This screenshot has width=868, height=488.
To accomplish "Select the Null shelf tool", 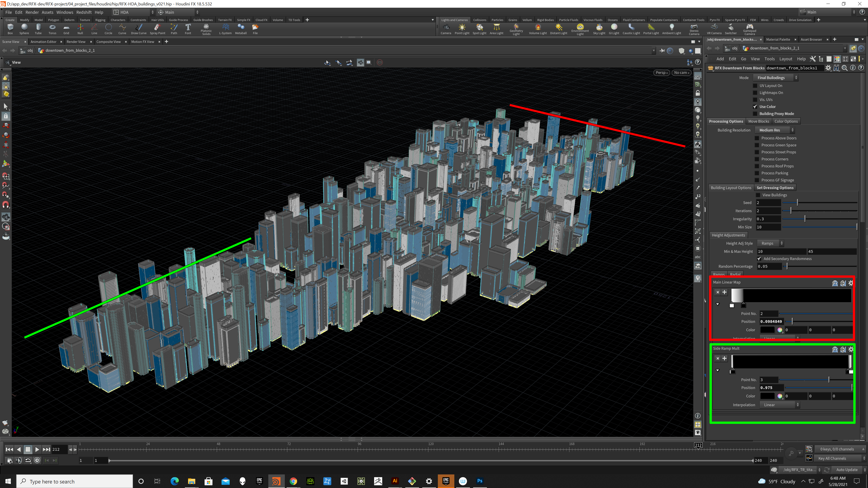I will click(80, 29).
